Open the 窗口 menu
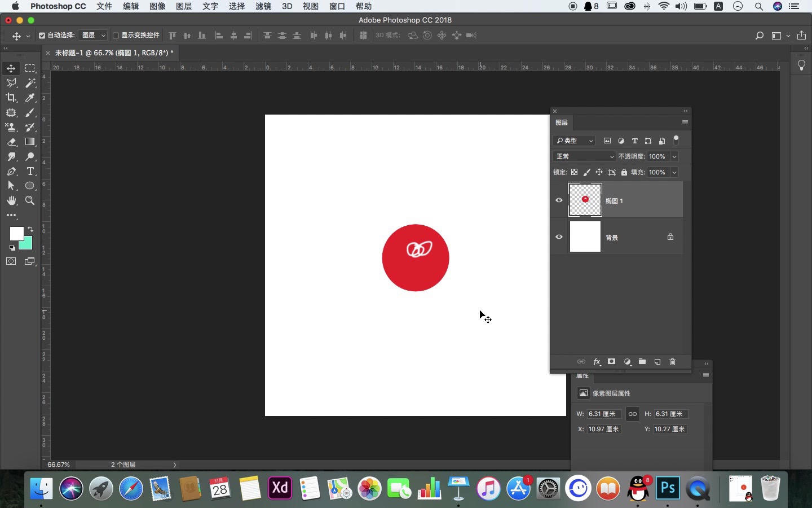 pos(337,6)
